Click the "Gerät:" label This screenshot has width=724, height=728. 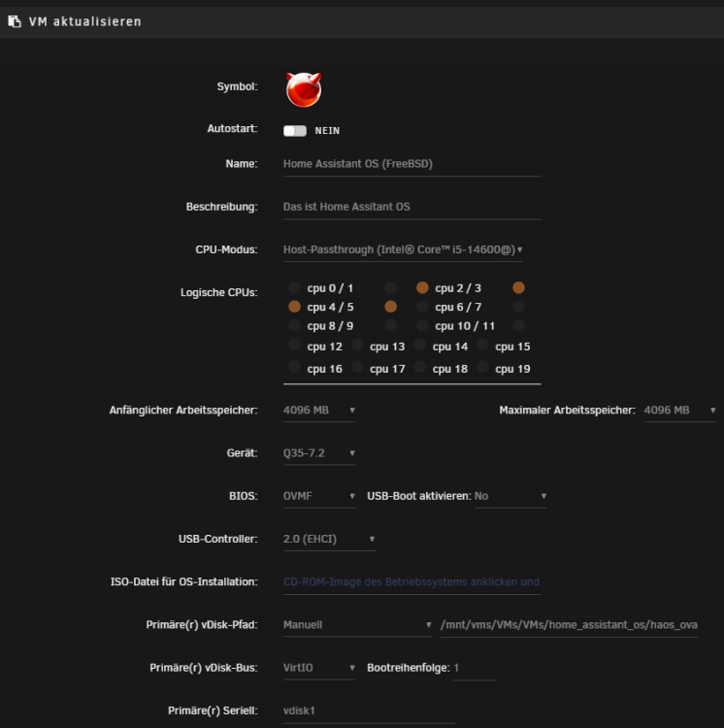(x=243, y=453)
